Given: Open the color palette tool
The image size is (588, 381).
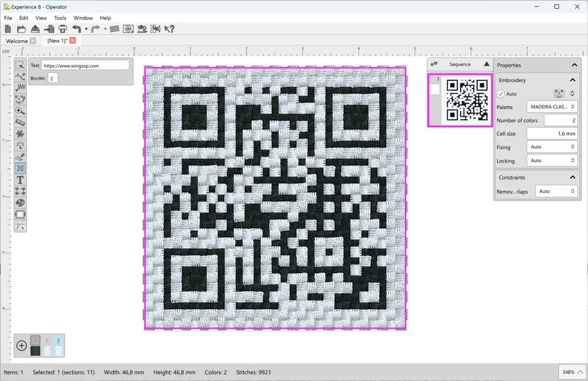Looking at the screenshot, I should (x=20, y=203).
